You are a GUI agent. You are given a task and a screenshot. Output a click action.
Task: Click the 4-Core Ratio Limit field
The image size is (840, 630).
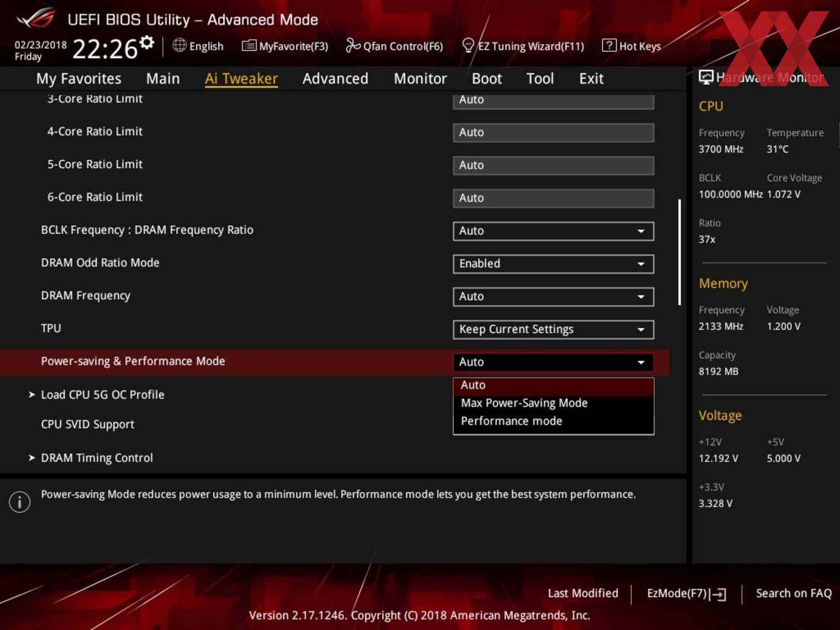click(553, 132)
